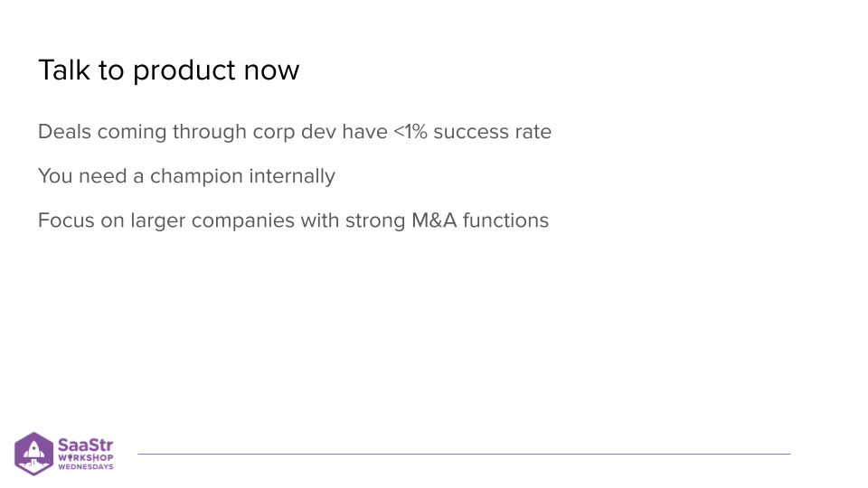Click the line starting 'Focus on larger'
The image size is (868, 488).
[293, 221]
